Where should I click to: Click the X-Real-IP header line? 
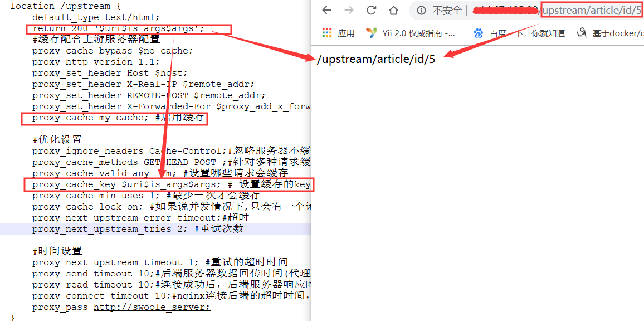click(x=143, y=84)
